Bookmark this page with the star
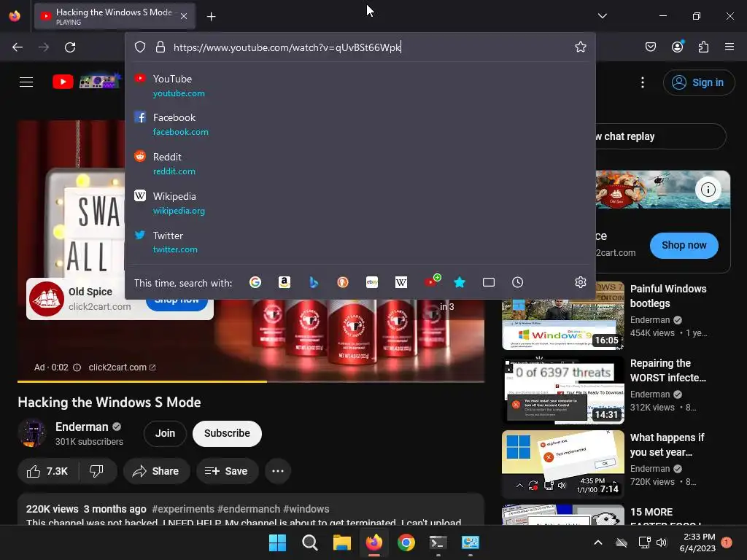 coord(580,47)
